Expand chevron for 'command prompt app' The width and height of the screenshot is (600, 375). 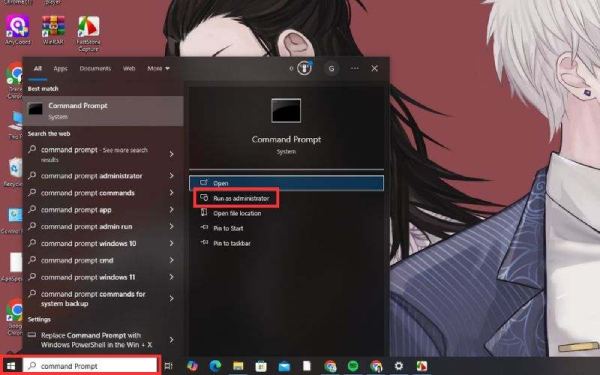click(x=171, y=209)
